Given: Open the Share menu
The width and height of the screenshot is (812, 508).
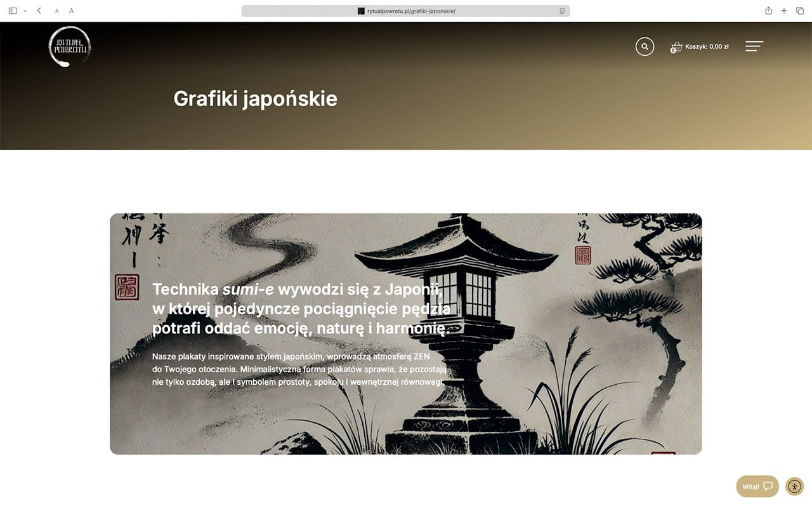Looking at the screenshot, I should tap(768, 11).
